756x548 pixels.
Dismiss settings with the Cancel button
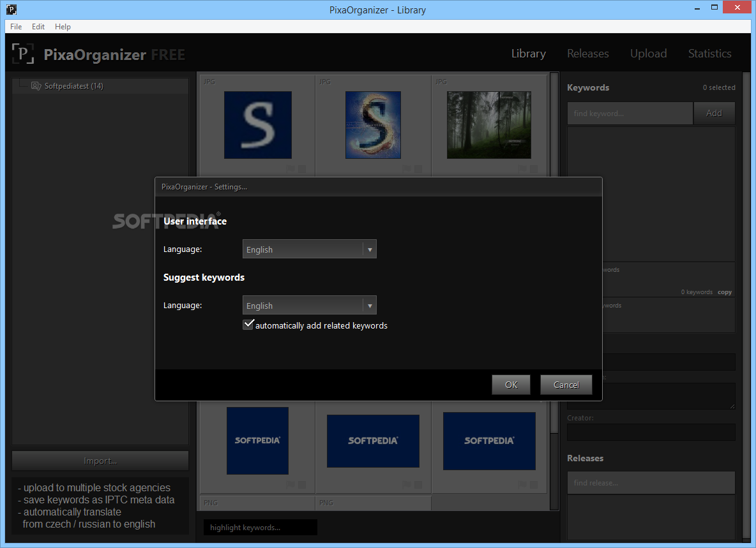(x=566, y=385)
